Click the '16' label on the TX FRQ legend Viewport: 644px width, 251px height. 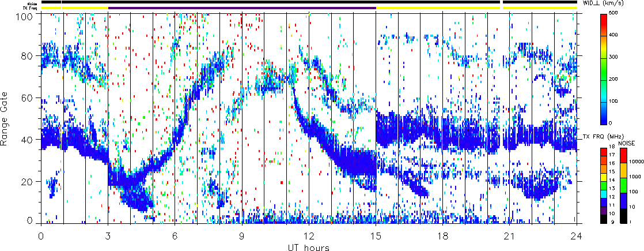(x=612, y=163)
